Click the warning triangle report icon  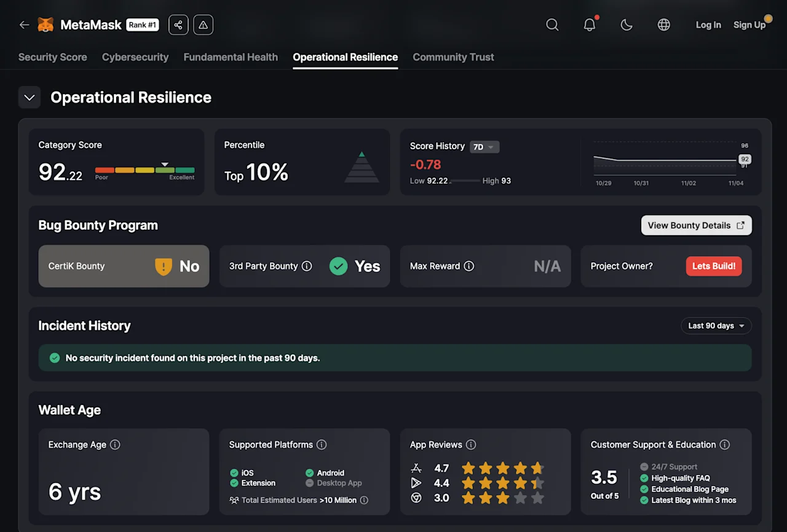204,25
